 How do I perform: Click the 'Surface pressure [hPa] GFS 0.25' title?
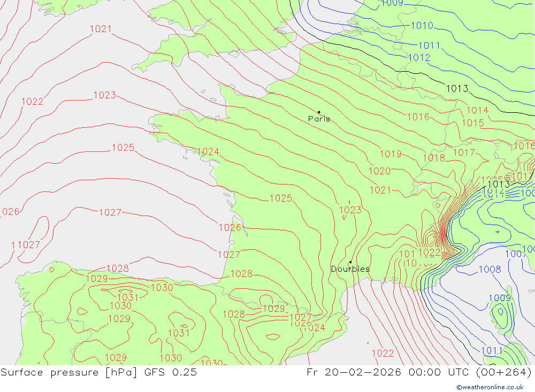pos(98,372)
